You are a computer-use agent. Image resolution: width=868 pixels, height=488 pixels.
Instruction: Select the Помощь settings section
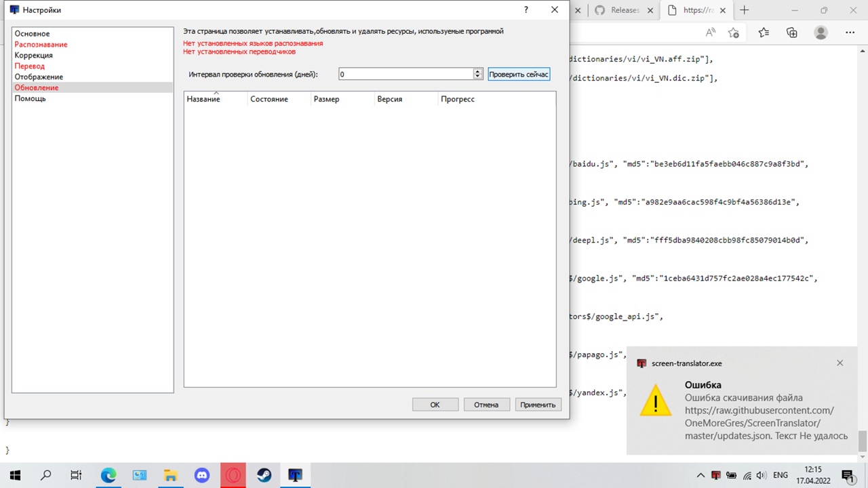click(30, 98)
